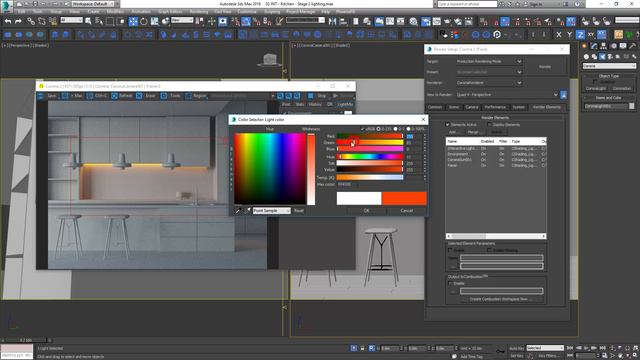Enable the Elements Active checkbox
640x360 pixels.
[447, 124]
